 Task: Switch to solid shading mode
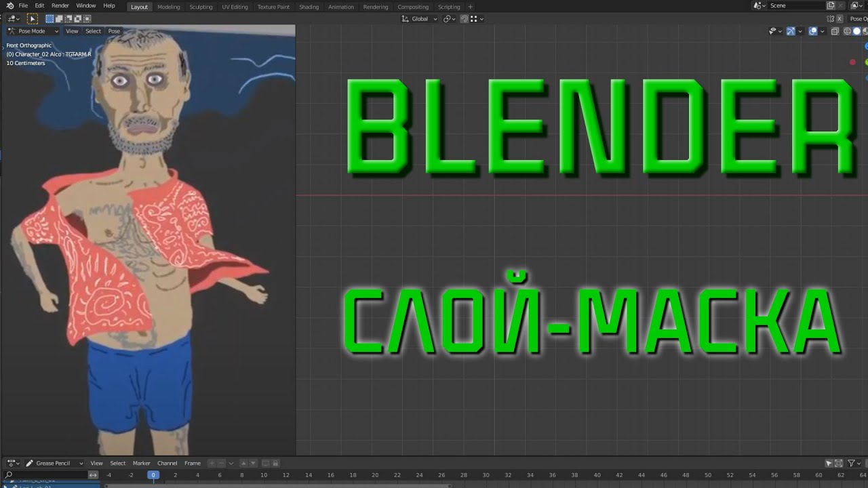tap(856, 31)
